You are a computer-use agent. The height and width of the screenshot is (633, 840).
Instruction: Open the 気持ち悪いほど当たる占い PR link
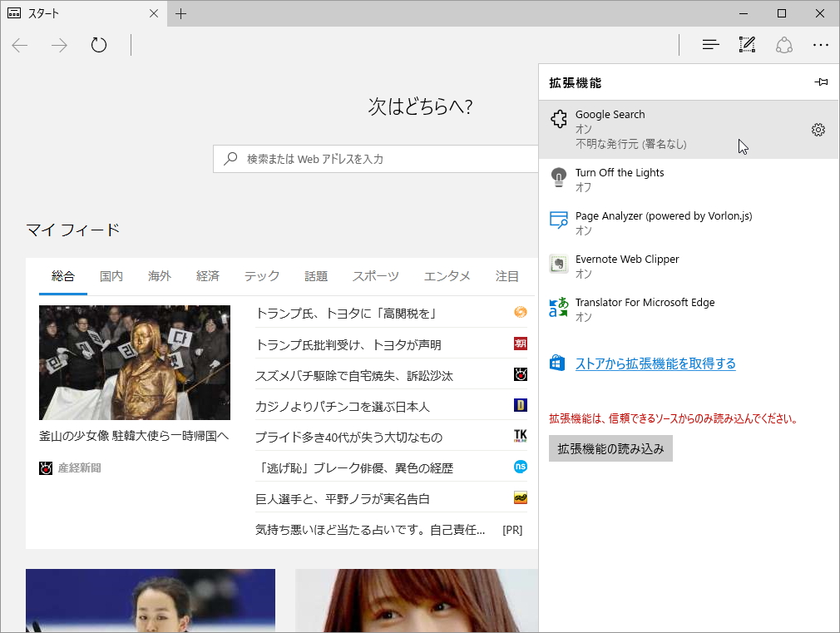pos(370,530)
